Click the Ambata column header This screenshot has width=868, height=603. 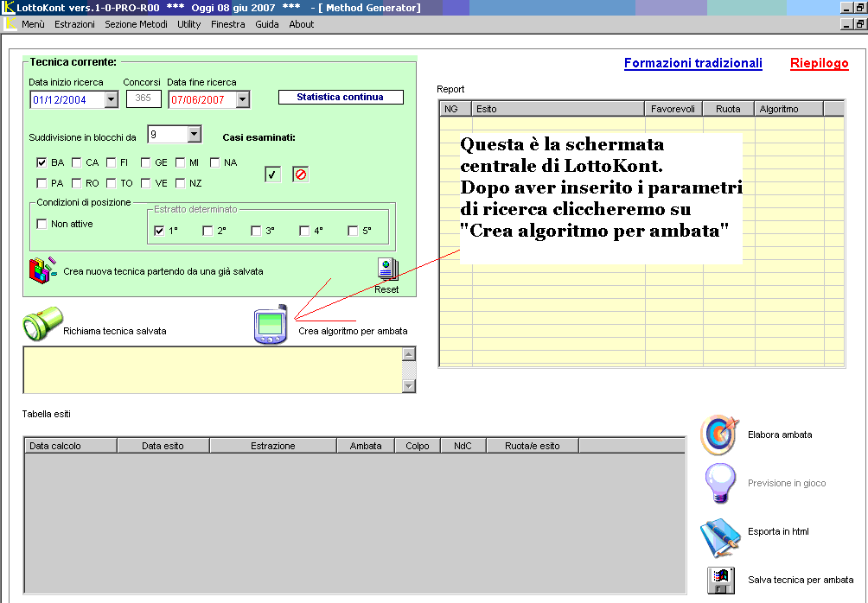pos(366,446)
